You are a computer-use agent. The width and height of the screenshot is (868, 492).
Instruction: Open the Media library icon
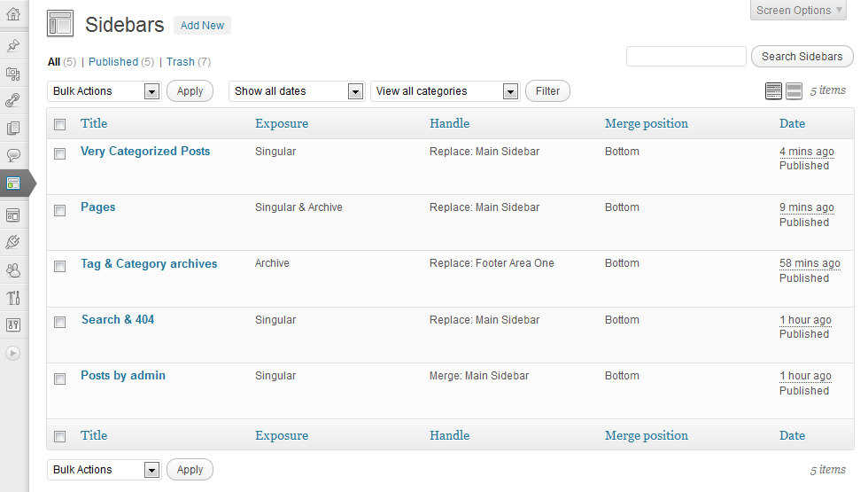[13, 73]
